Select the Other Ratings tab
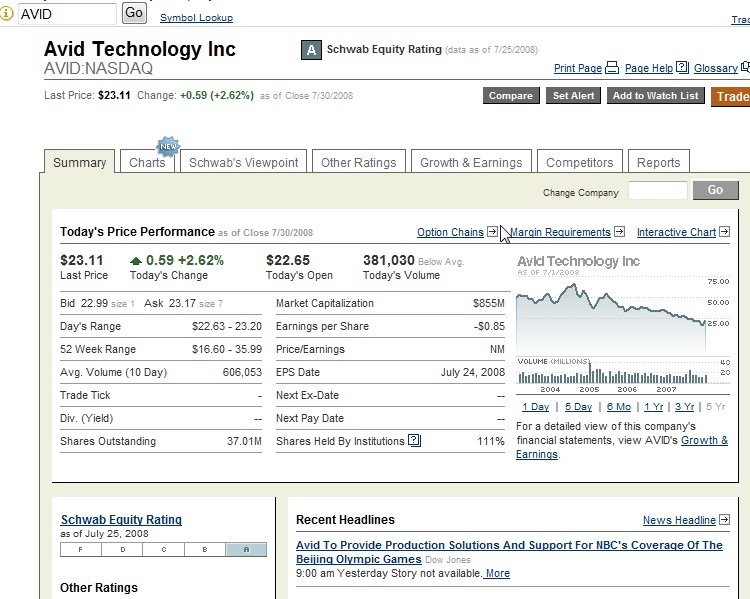750x599 pixels. click(359, 163)
